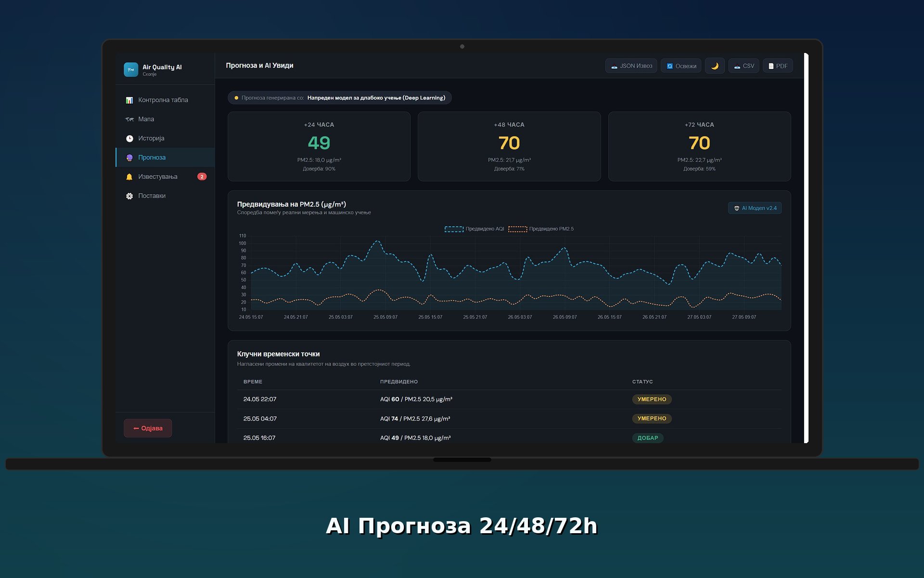Click the AI Модел v2.4 badge

755,208
